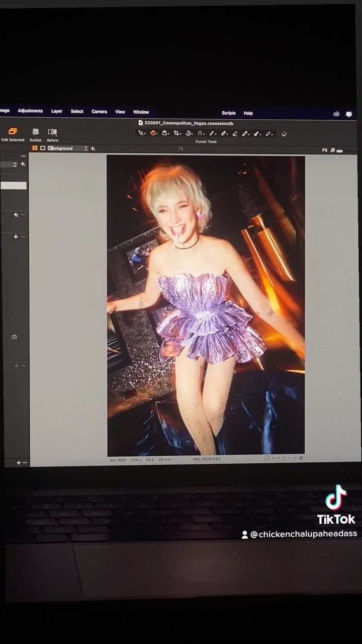
Task: Expand the left panel preset selector
Action: pos(15,165)
